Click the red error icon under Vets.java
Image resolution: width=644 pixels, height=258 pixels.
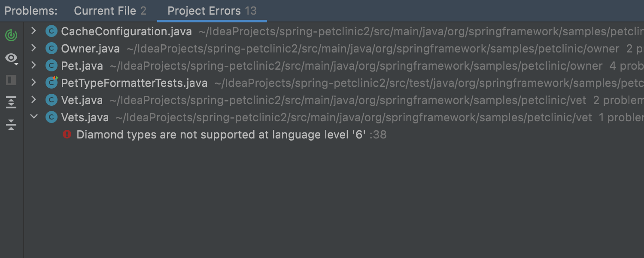[67, 135]
